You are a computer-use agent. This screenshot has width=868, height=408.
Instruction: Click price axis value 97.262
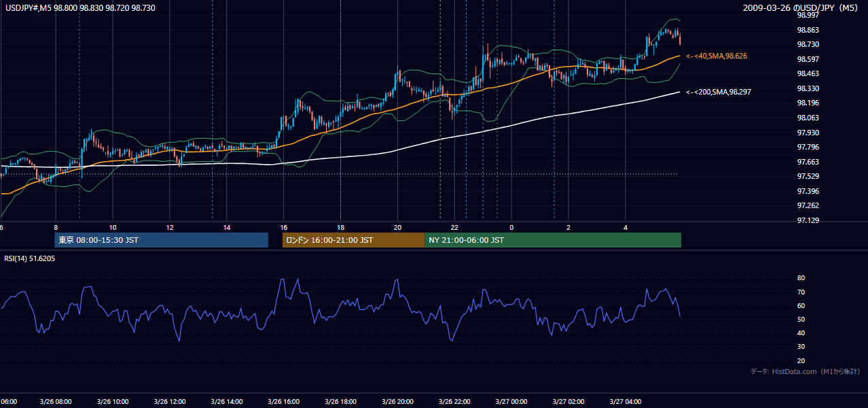coord(809,205)
